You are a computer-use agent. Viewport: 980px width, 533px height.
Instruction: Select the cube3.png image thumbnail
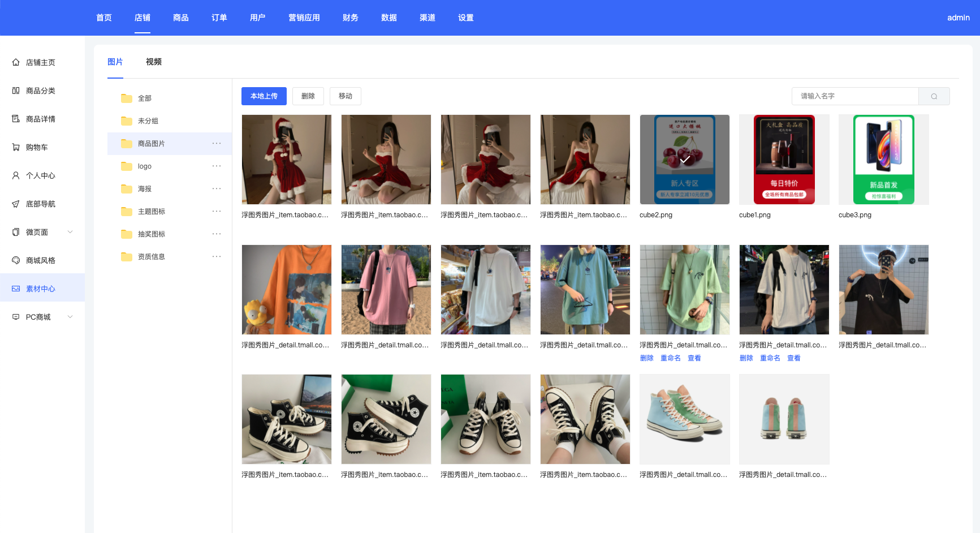tap(883, 160)
